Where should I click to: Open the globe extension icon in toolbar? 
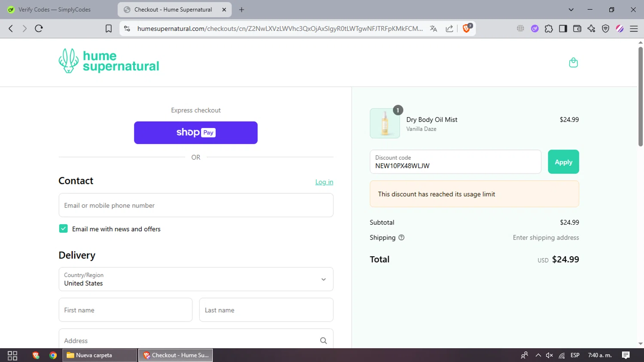520,28
